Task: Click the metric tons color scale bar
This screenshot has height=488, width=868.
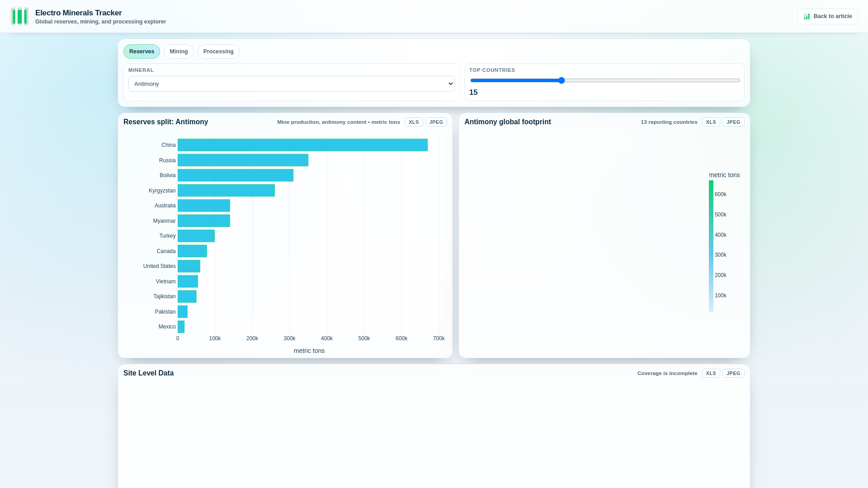Action: coord(711,246)
